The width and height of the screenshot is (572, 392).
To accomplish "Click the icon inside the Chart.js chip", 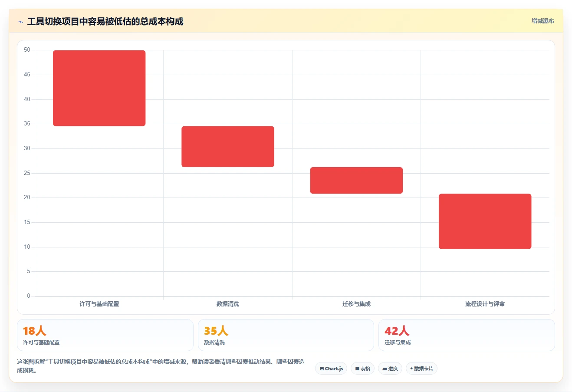I will (322, 369).
